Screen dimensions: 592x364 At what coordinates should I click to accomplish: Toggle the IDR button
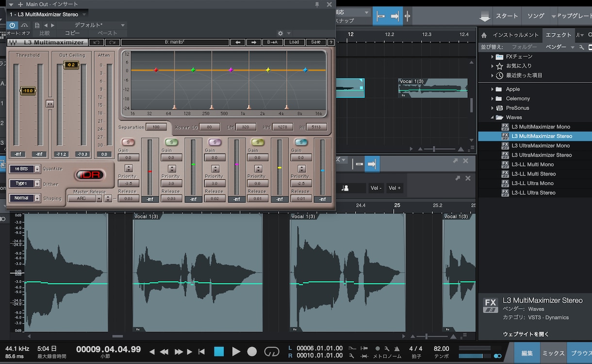90,174
